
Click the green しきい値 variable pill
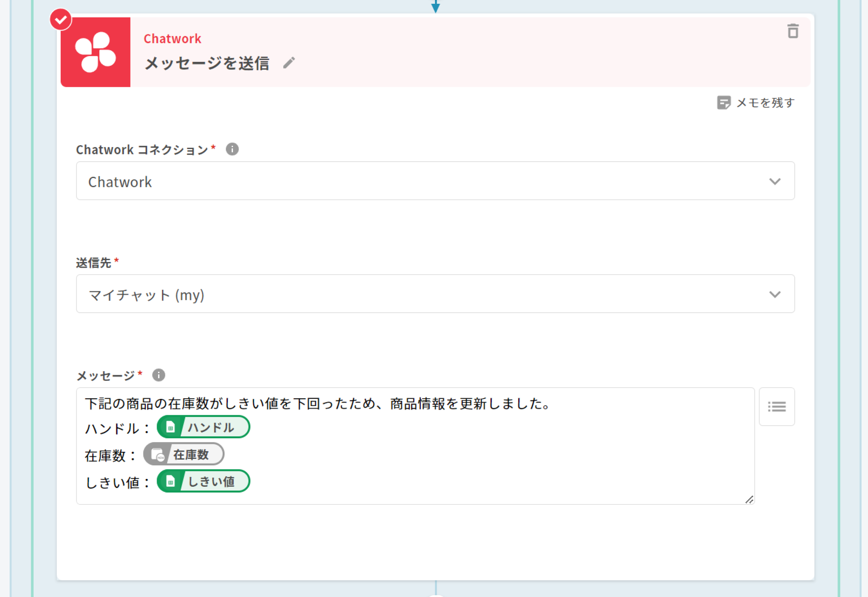(x=203, y=481)
